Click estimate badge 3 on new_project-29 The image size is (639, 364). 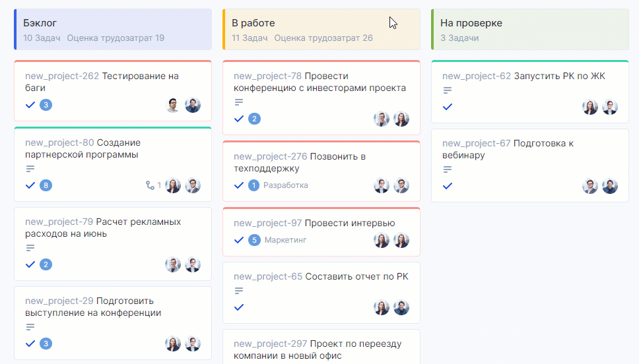(x=46, y=344)
